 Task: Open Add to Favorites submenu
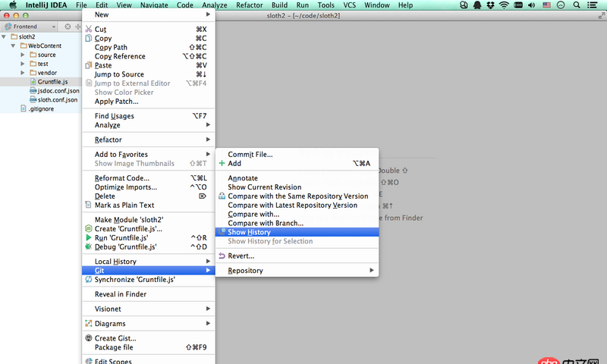pyautogui.click(x=149, y=154)
